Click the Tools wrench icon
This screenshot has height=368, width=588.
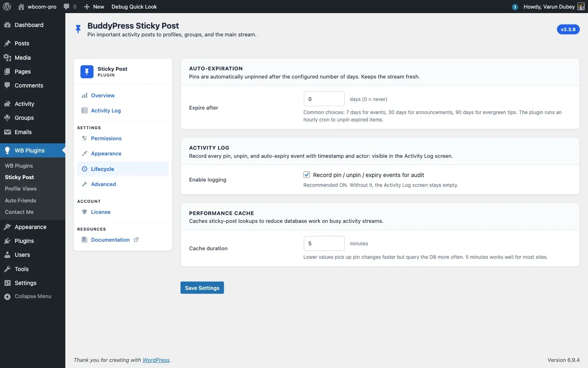click(x=7, y=269)
